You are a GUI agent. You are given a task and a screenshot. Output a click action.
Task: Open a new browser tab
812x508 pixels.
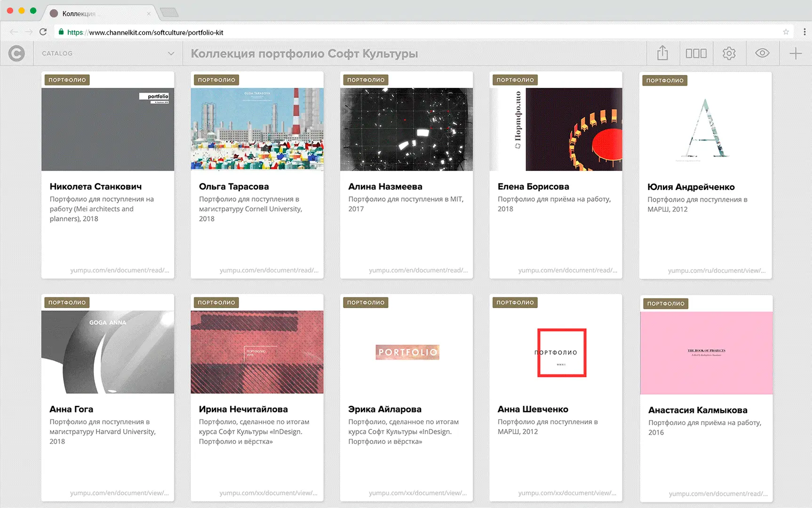click(x=169, y=13)
